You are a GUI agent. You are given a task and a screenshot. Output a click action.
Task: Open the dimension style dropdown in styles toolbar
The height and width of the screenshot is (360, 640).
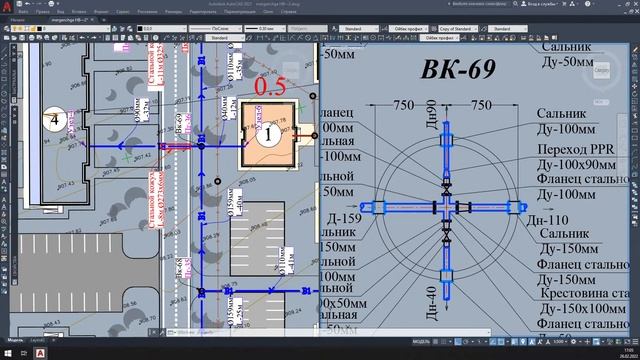pyautogui.click(x=409, y=29)
